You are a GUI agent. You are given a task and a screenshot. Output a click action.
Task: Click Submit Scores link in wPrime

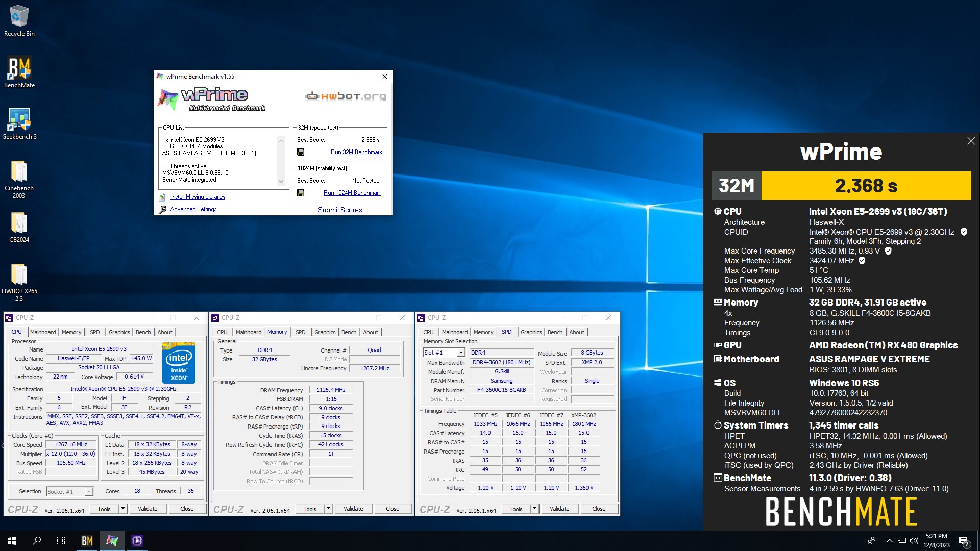[x=340, y=210]
